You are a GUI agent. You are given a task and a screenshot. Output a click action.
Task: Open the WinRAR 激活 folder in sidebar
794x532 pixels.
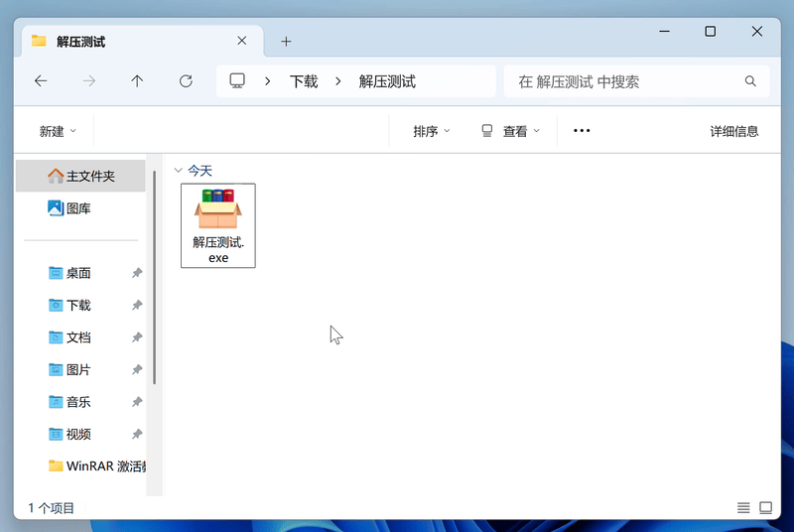[97, 465]
